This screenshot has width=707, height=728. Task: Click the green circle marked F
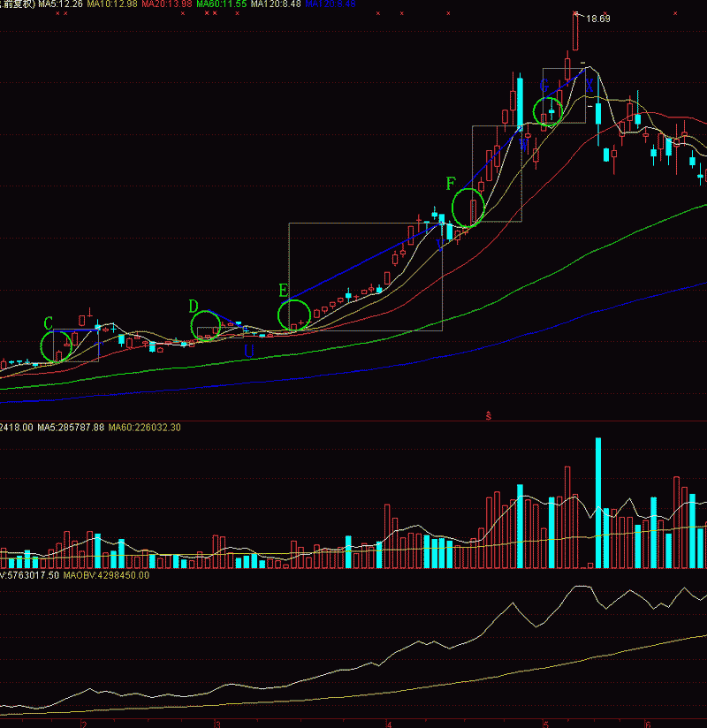pyautogui.click(x=468, y=208)
